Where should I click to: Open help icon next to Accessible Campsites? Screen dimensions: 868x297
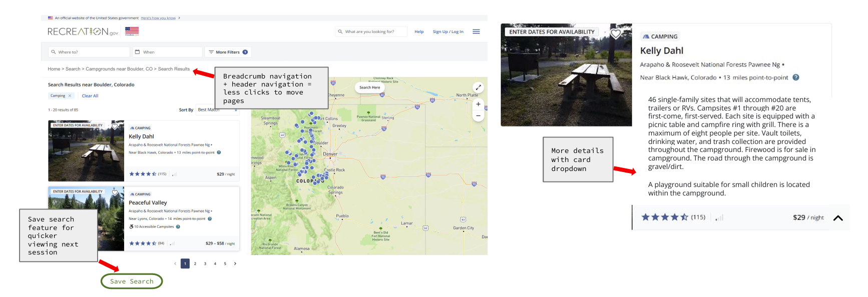click(x=178, y=226)
